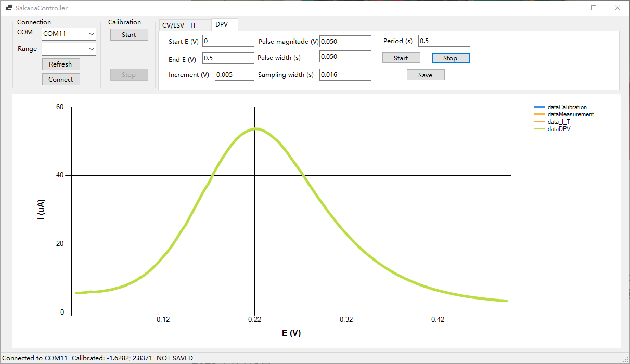Click the dataDPV green legend swatch
The image size is (630, 364).
point(539,129)
